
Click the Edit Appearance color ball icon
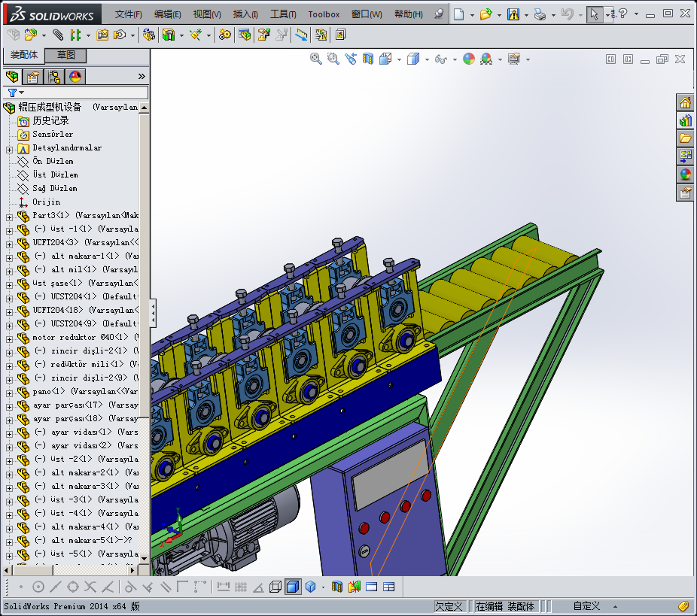tap(469, 59)
